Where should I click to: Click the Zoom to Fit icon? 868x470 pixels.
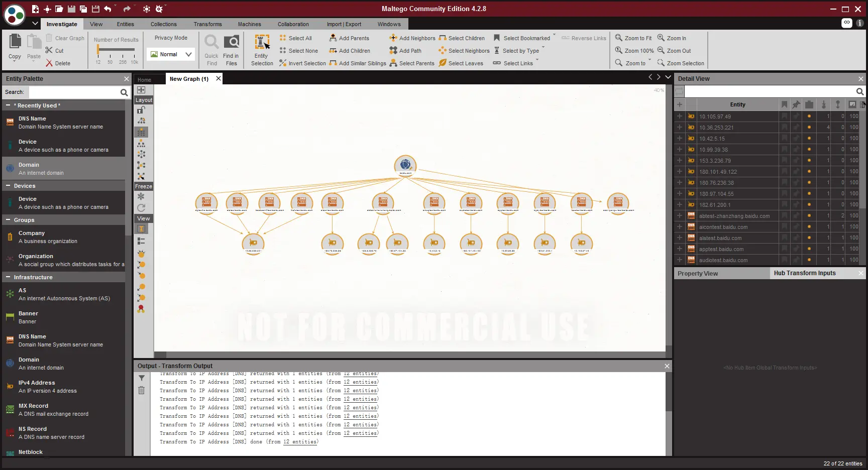click(x=619, y=38)
